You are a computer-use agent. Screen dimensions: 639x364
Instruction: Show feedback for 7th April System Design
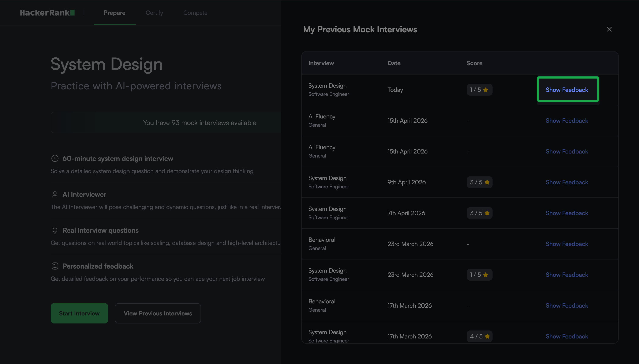[x=567, y=213]
